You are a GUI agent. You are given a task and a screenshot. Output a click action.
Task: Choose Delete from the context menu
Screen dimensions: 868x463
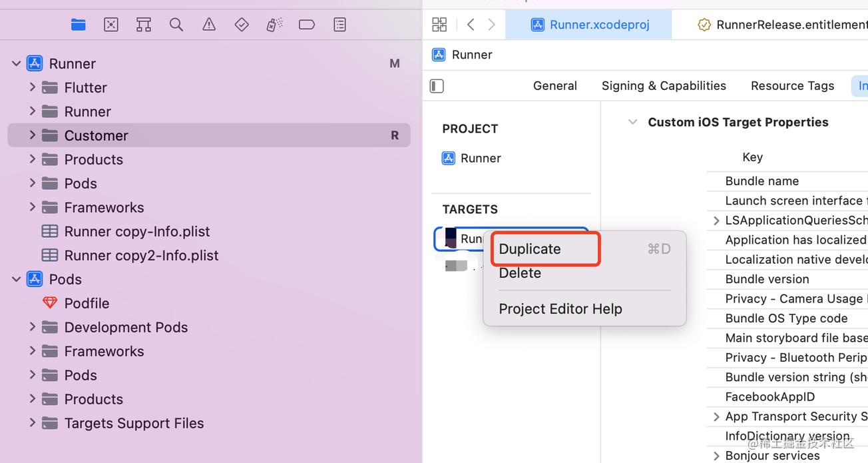coord(520,273)
